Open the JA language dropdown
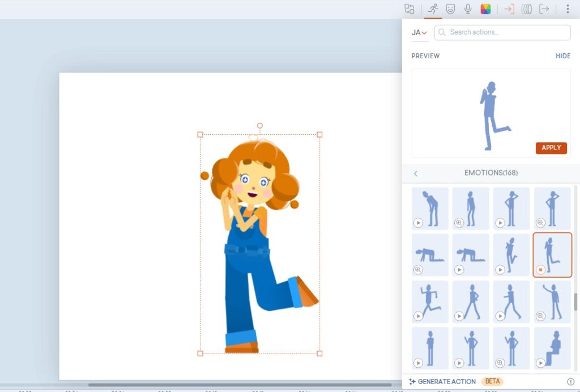580x392 pixels. pyautogui.click(x=419, y=32)
